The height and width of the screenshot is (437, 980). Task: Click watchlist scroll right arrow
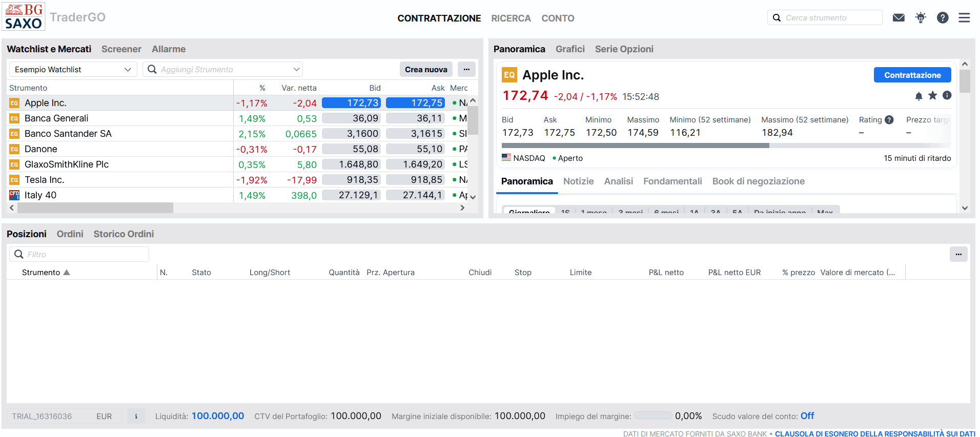462,208
